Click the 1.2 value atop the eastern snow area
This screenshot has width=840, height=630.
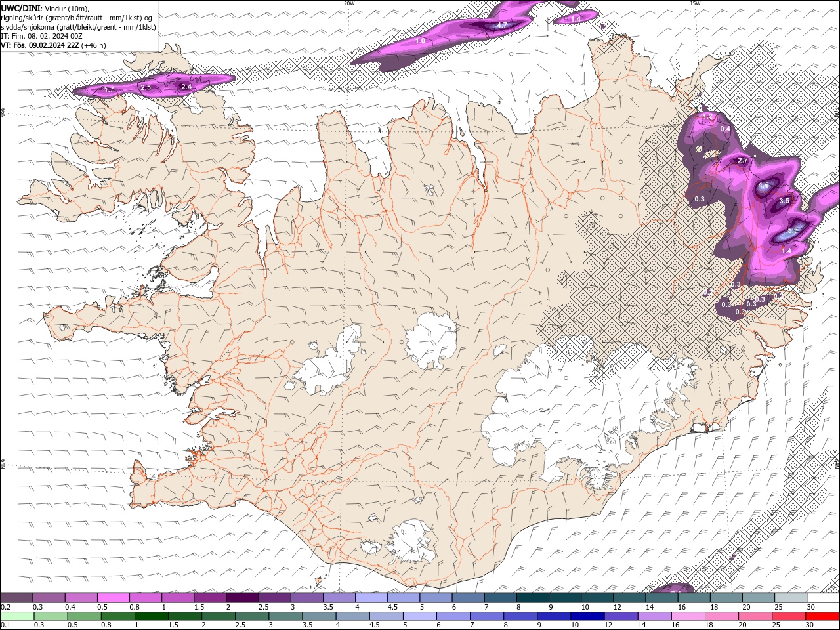point(707,117)
